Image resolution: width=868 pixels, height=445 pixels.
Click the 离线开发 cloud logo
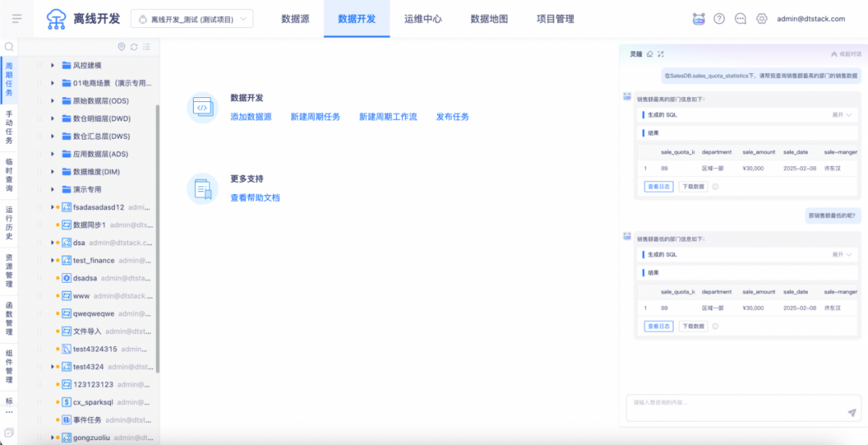coord(56,18)
